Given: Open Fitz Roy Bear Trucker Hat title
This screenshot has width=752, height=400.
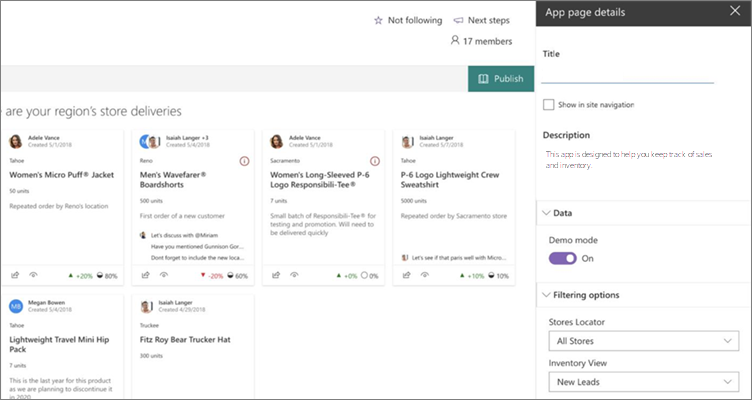Looking at the screenshot, I should (185, 340).
